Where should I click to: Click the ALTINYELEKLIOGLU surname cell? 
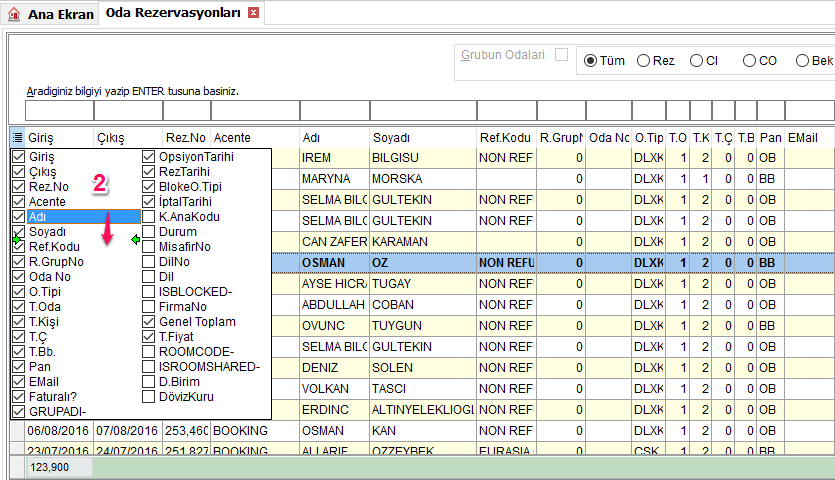423,410
